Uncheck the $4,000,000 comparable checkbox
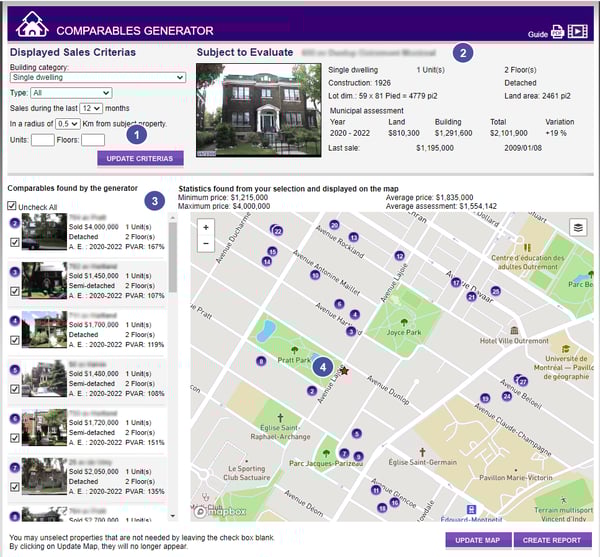The height and width of the screenshot is (557, 600). tap(15, 242)
